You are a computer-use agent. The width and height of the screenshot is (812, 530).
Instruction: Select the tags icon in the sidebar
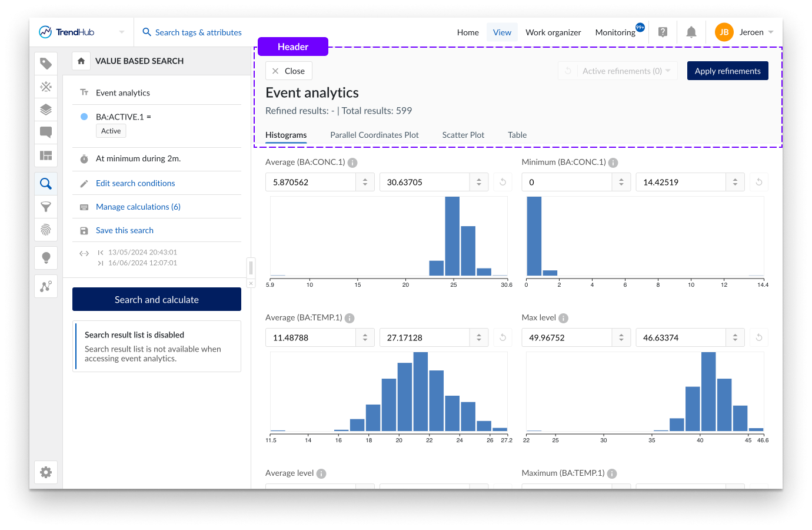[46, 63]
